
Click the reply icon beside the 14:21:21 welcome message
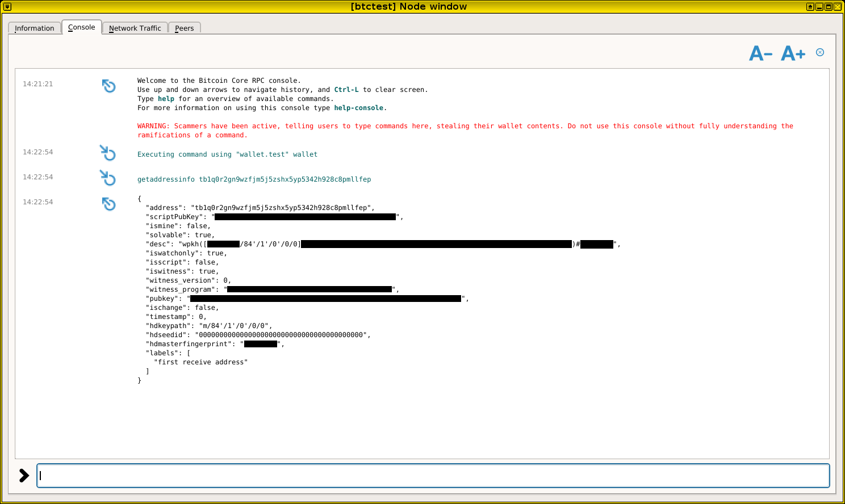pos(108,86)
